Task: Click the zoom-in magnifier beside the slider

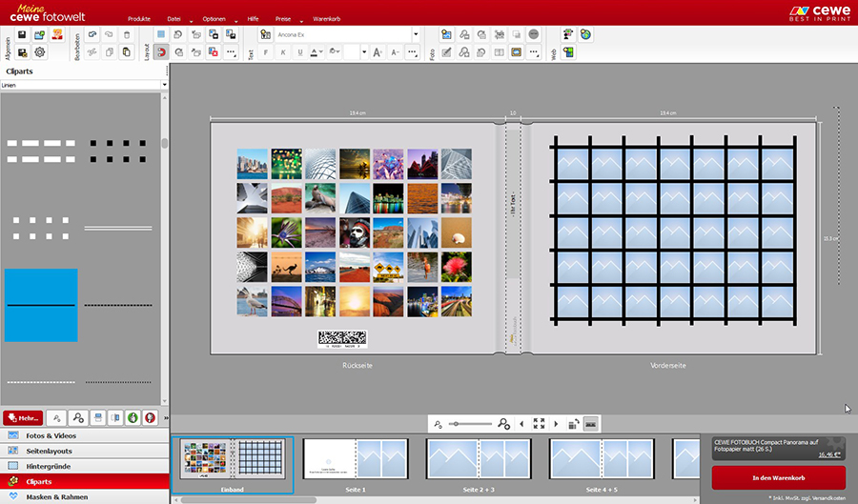Action: 503,423
